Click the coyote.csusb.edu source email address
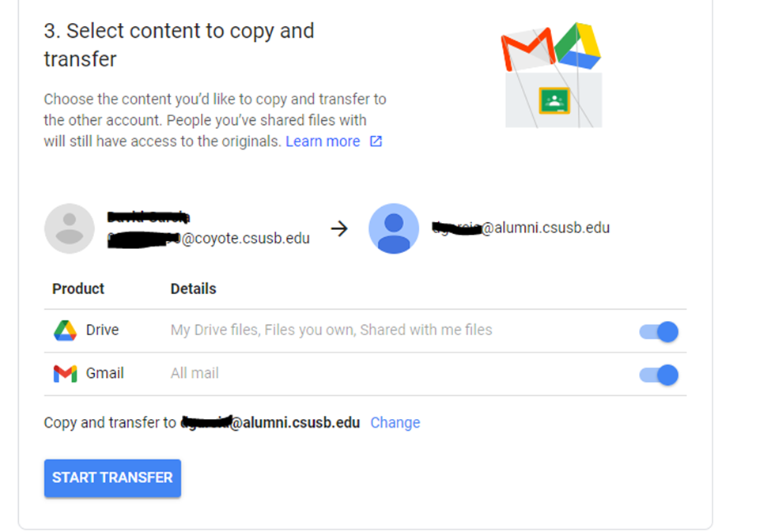Viewport: 771px width, 532px height. pos(209,239)
